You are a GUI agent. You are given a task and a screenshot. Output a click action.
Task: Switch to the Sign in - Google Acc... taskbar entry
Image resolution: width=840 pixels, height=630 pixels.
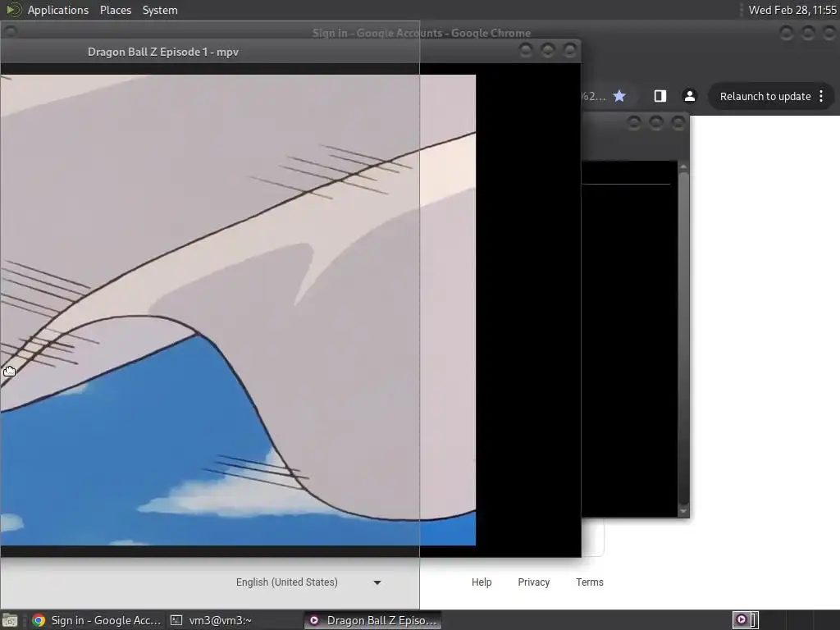(x=97, y=620)
